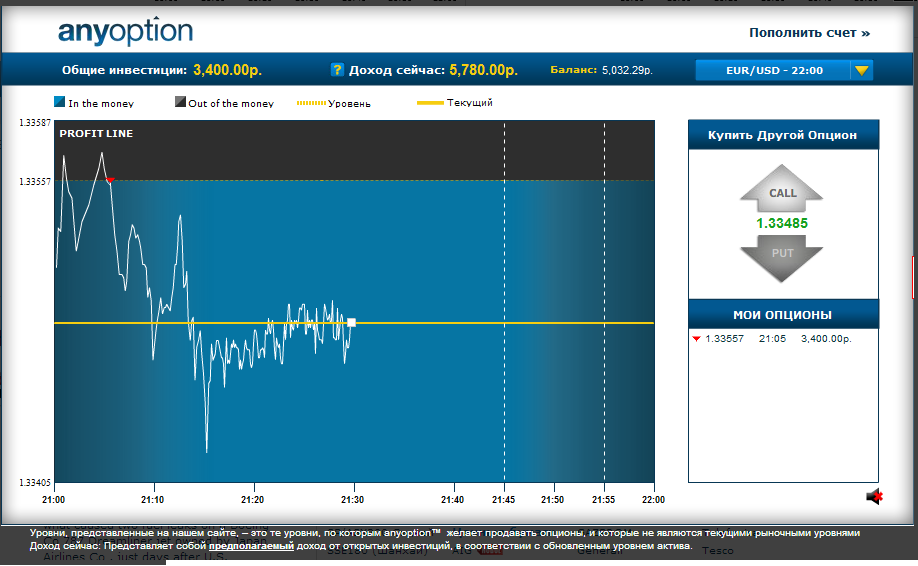Screen dimensions: 918x566
Task: Click the total investments value 3,400.00р.
Action: 227,70
